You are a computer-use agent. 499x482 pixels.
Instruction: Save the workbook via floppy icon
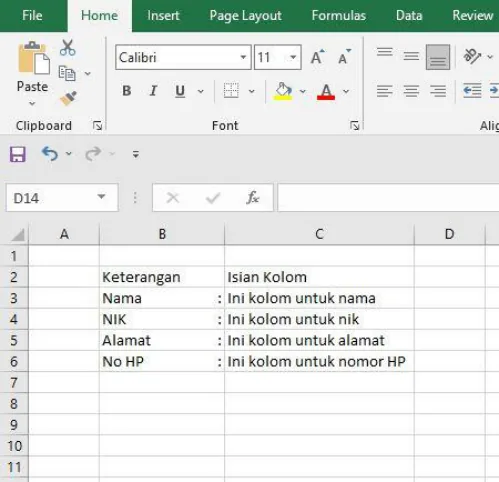[x=17, y=154]
